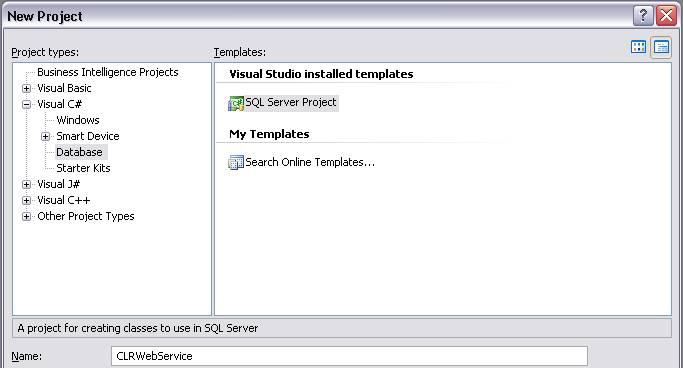This screenshot has height=368, width=683.
Task: Open Search Online Templates link
Action: coord(310,162)
